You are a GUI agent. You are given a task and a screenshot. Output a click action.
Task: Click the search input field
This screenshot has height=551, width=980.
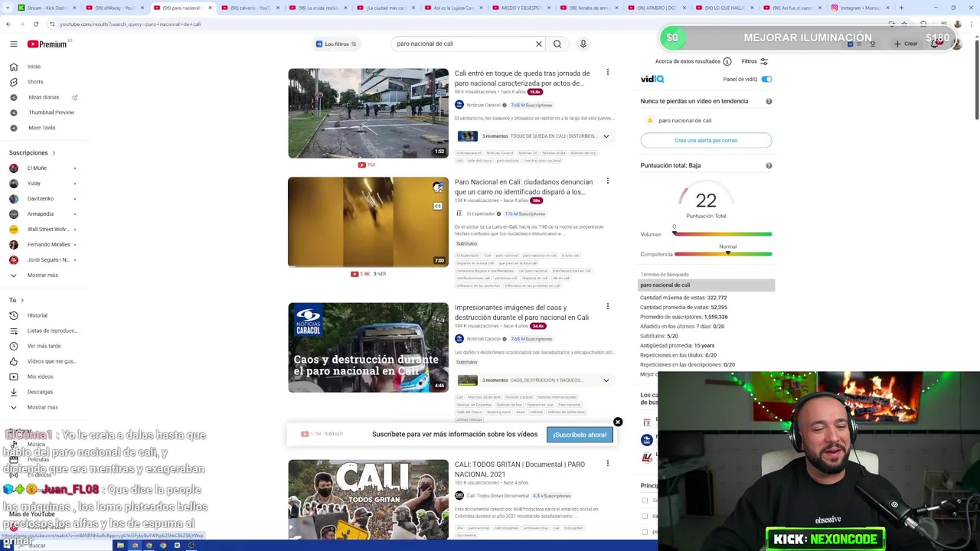click(462, 44)
